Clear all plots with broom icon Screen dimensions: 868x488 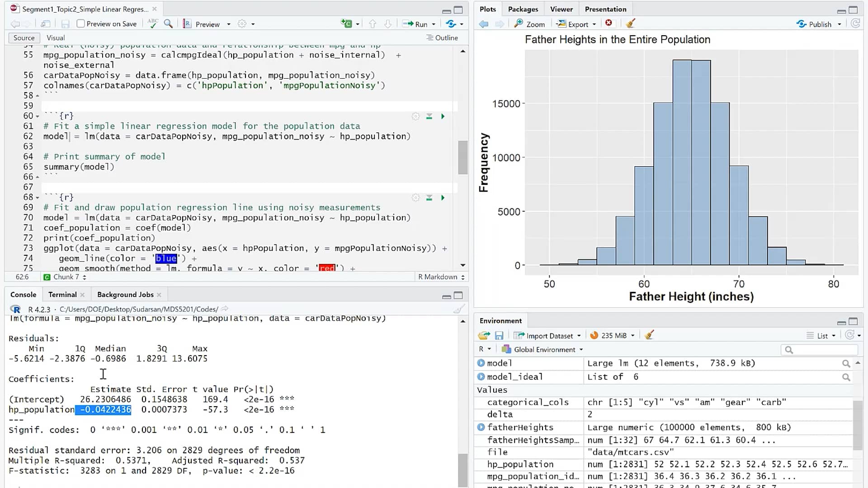click(631, 23)
